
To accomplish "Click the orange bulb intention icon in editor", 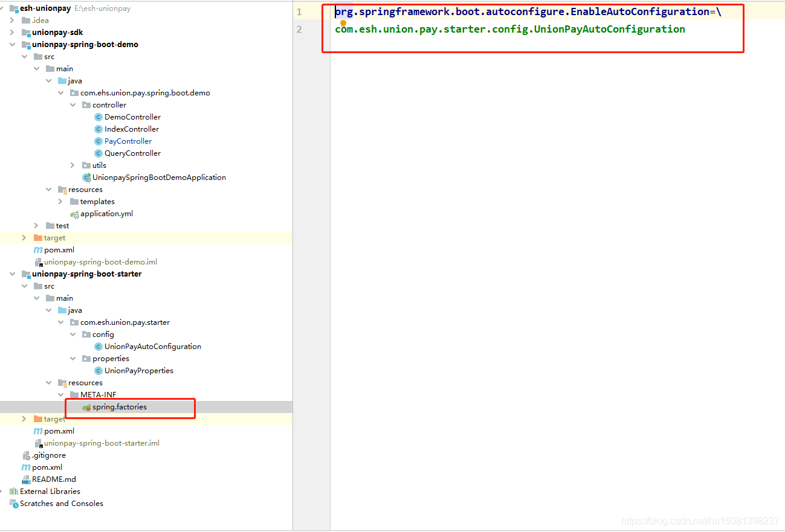I will pos(343,23).
